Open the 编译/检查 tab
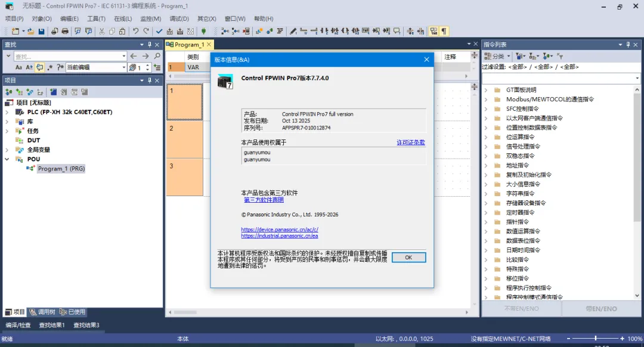This screenshot has width=644, height=347. coord(18,325)
